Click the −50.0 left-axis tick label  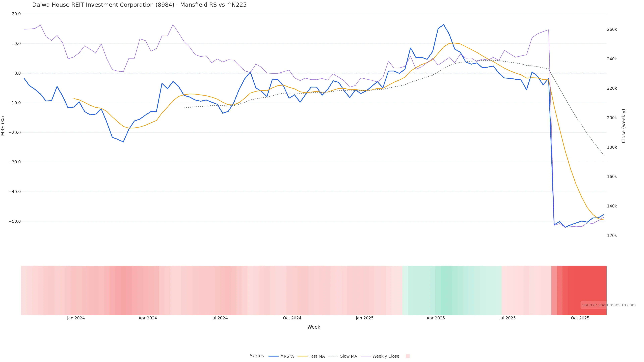pos(15,221)
